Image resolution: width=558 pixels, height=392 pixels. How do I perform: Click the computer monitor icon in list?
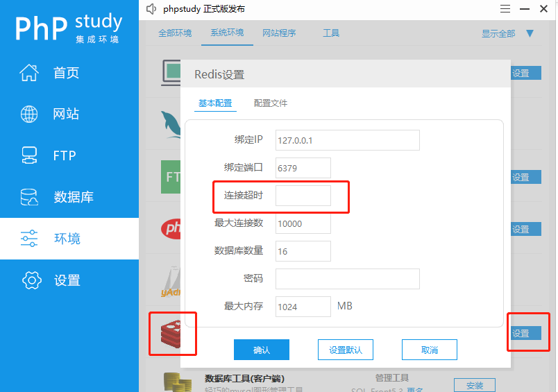[x=171, y=73]
